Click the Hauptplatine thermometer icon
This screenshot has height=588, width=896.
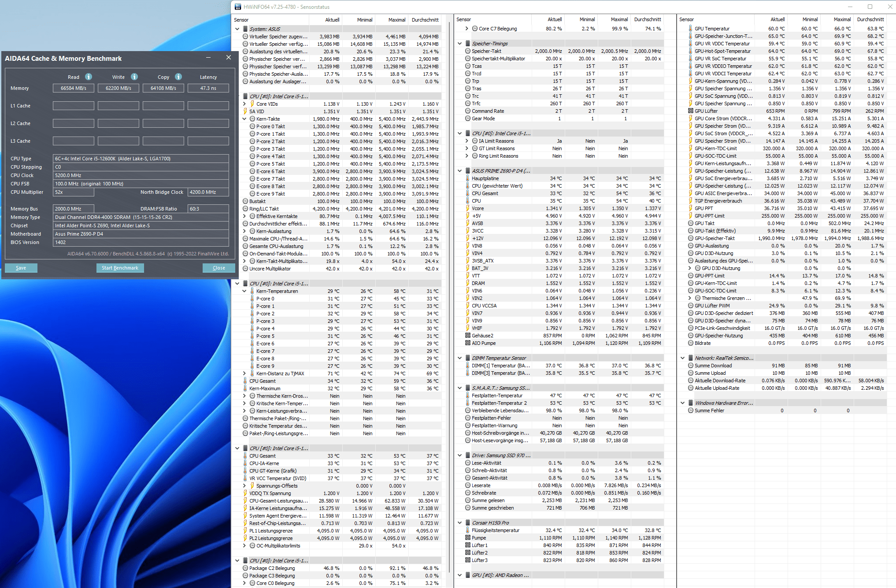468,178
